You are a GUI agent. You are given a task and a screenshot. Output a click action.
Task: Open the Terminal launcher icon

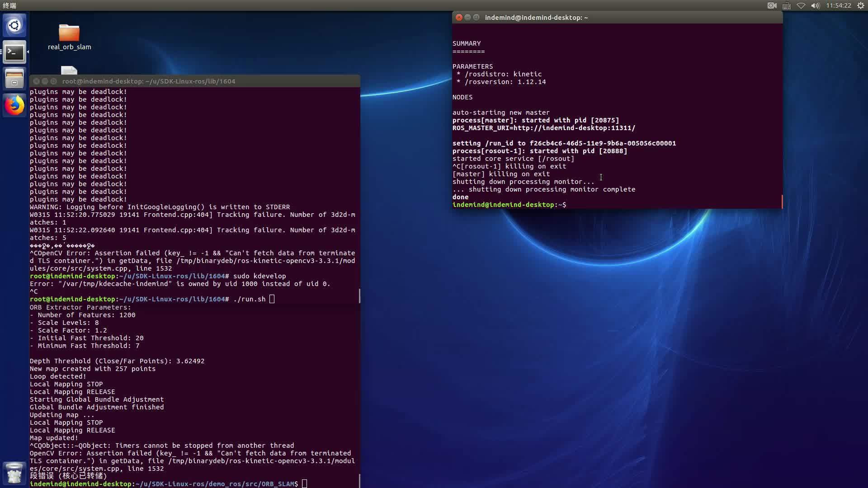[x=14, y=52]
